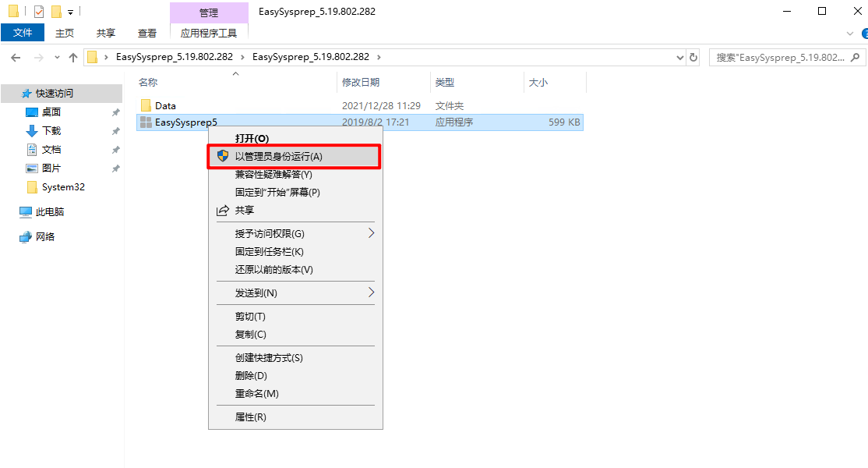The width and height of the screenshot is (868, 468).
Task: Open the address bar history dropdown
Action: click(679, 58)
